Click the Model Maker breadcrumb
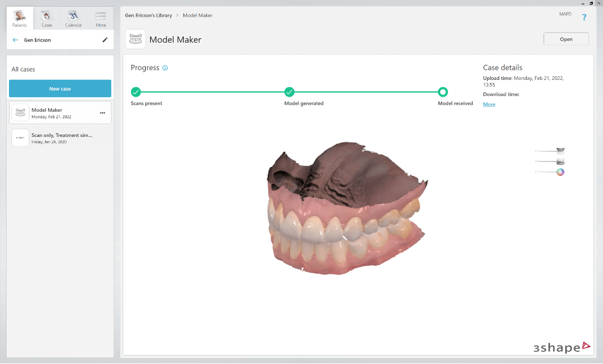Image resolution: width=603 pixels, height=364 pixels. 198,16
